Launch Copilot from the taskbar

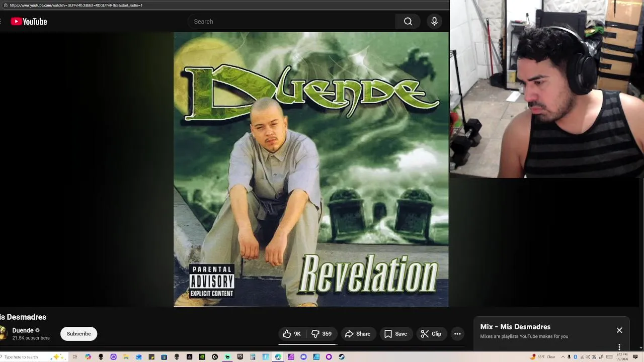(x=88, y=357)
